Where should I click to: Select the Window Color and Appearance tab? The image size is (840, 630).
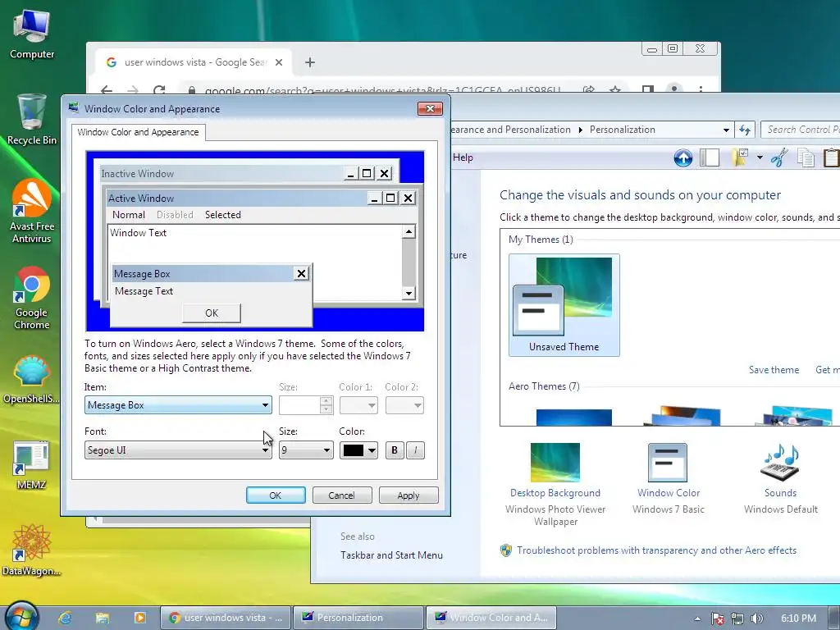[138, 132]
